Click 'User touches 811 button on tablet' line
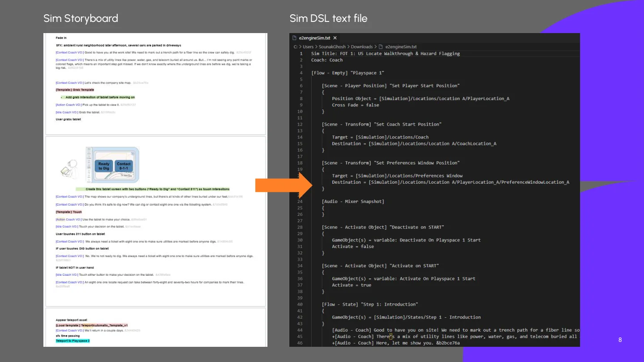 click(x=80, y=234)
